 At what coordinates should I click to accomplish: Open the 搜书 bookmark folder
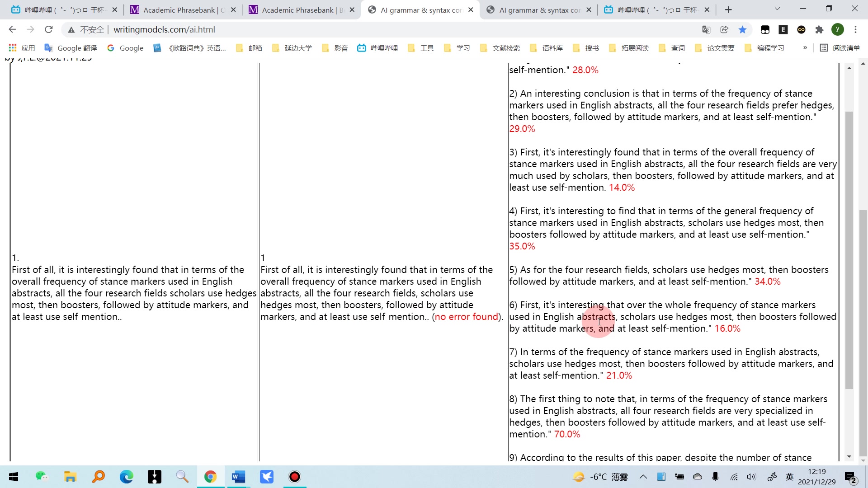(586, 48)
